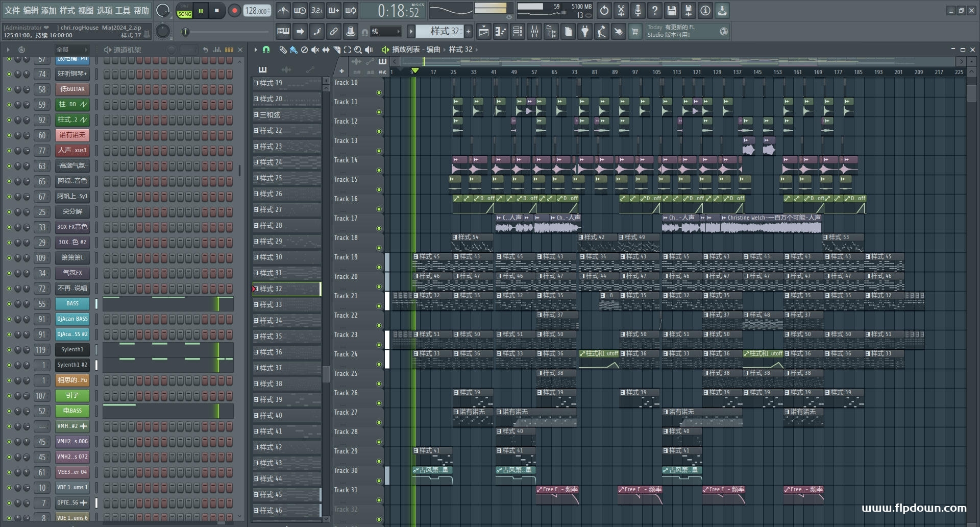Stop playback with the stop button
Screen dimensions: 980x527
(x=217, y=11)
